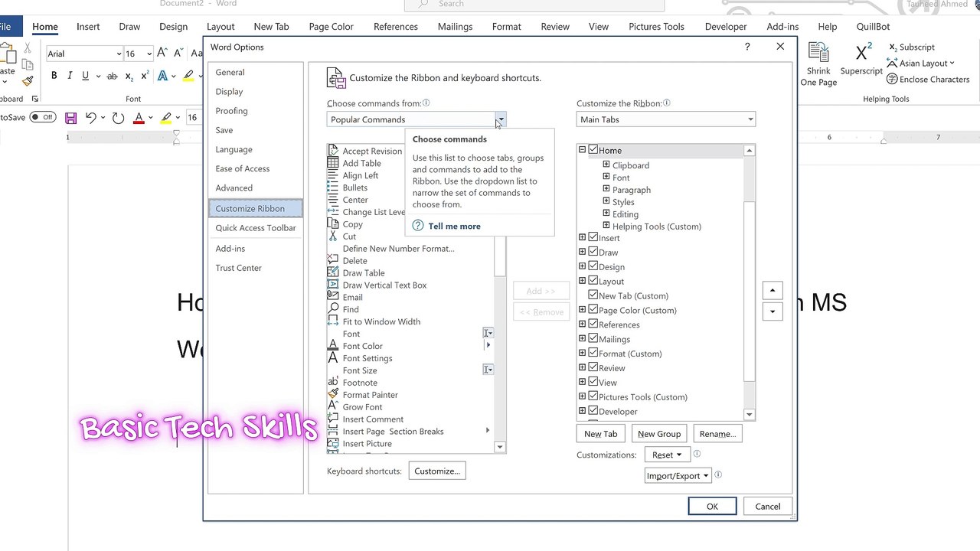Toggle the AutoSave switch
This screenshot has height=551, width=980.
[43, 117]
